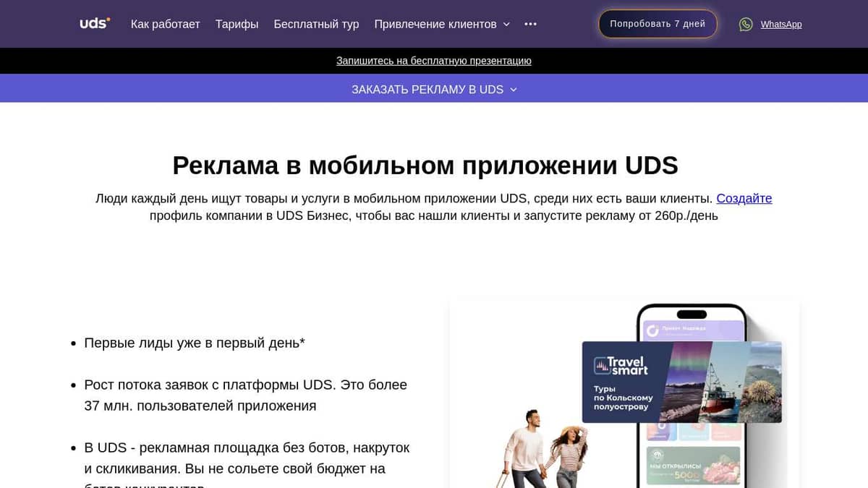The height and width of the screenshot is (488, 868).
Task: Select Бесплатный тур in the navigation
Action: click(316, 24)
